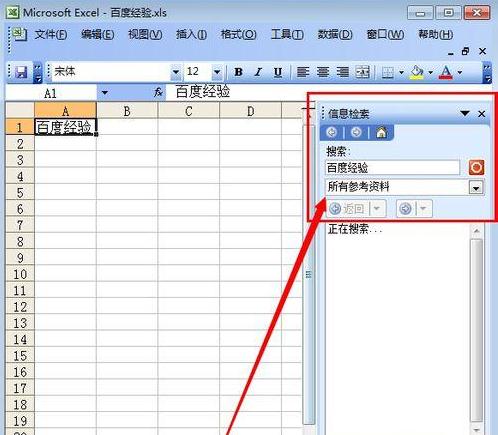Image resolution: width=498 pixels, height=435 pixels.
Task: Open the 格式(O) menu
Action: coord(238,34)
